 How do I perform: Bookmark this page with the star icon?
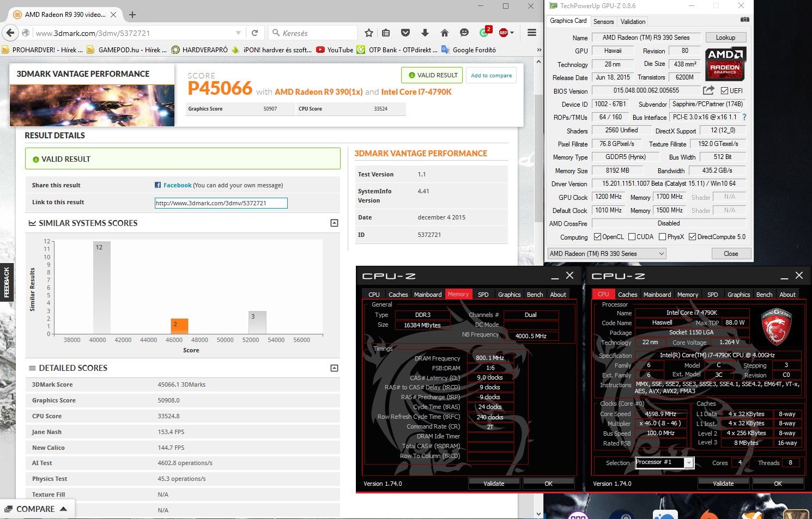369,33
